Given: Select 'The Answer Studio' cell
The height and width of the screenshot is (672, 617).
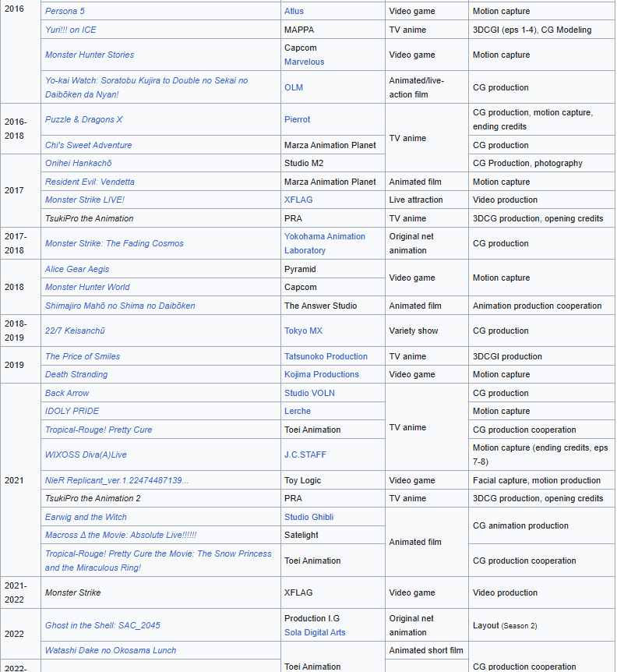Looking at the screenshot, I should pyautogui.click(x=333, y=306).
